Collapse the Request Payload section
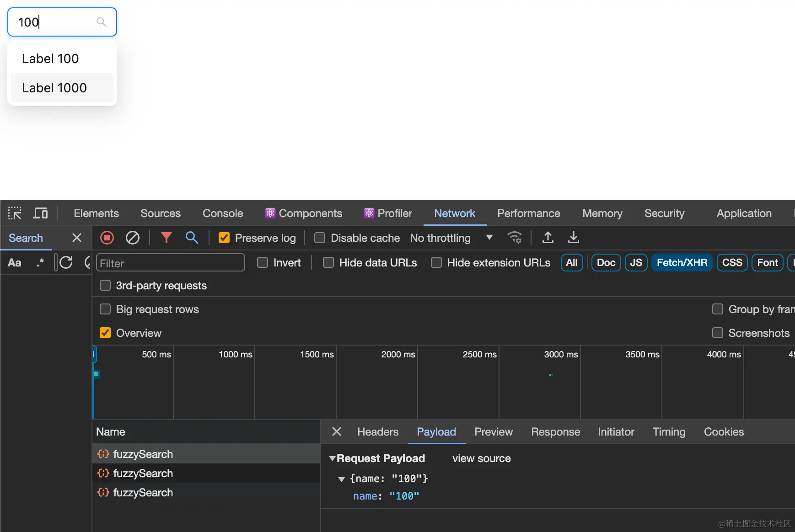This screenshot has height=532, width=795. click(x=333, y=458)
